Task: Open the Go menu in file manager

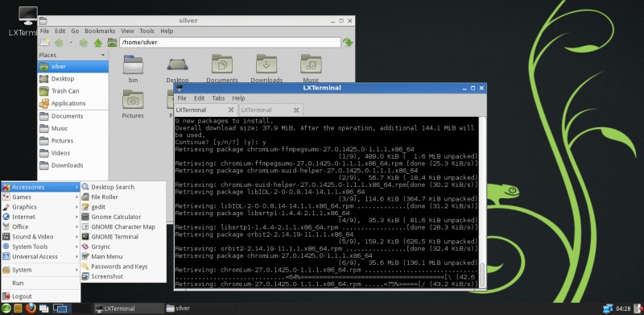Action: point(75,31)
